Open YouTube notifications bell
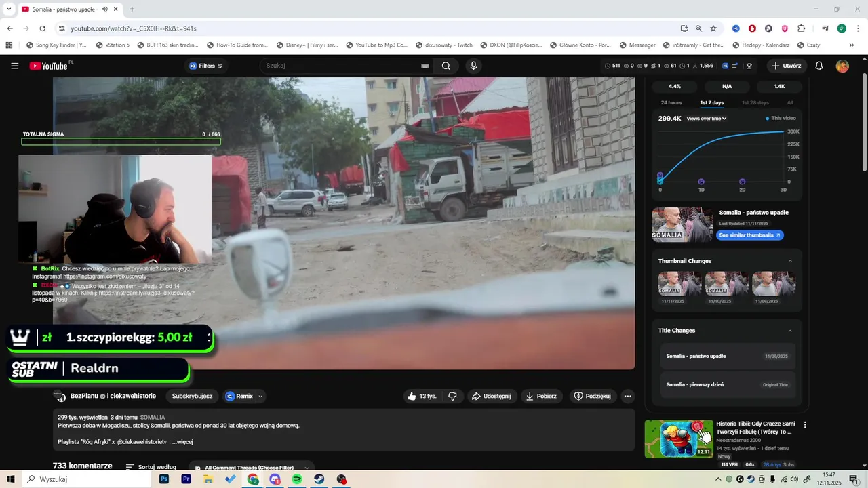The width and height of the screenshot is (868, 488). point(819,66)
